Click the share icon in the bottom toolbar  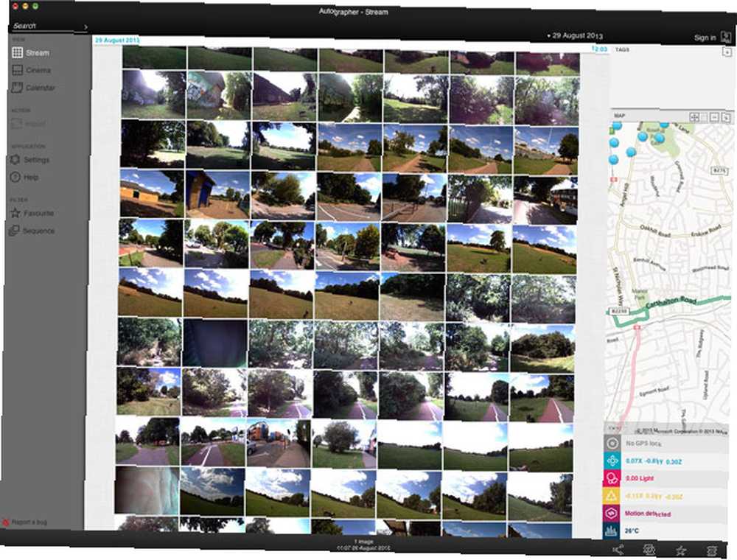pyautogui.click(x=618, y=549)
